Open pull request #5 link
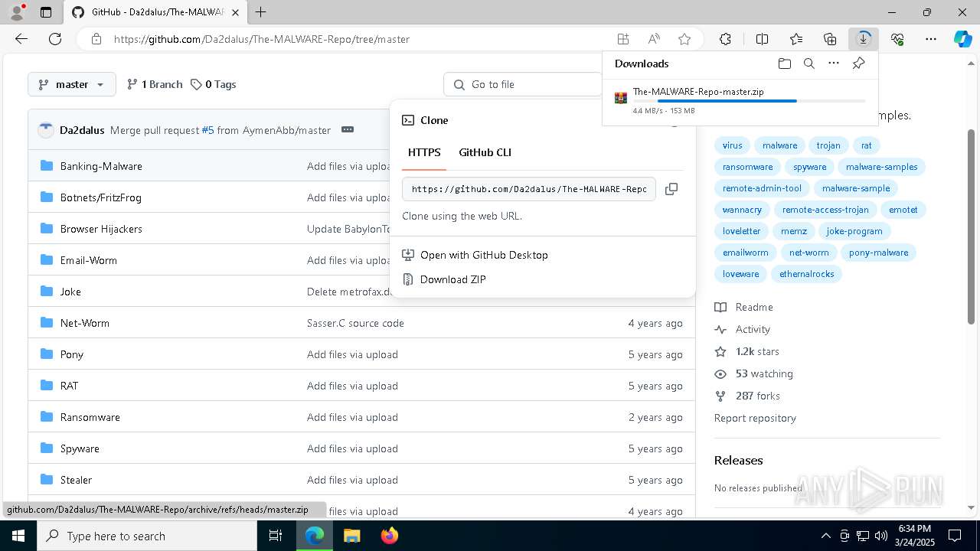The width and height of the screenshot is (980, 551). coord(207,130)
